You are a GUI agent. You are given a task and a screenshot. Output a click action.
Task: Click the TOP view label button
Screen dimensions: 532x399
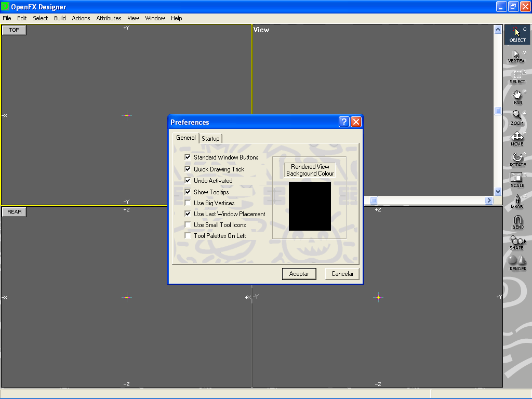tap(14, 30)
